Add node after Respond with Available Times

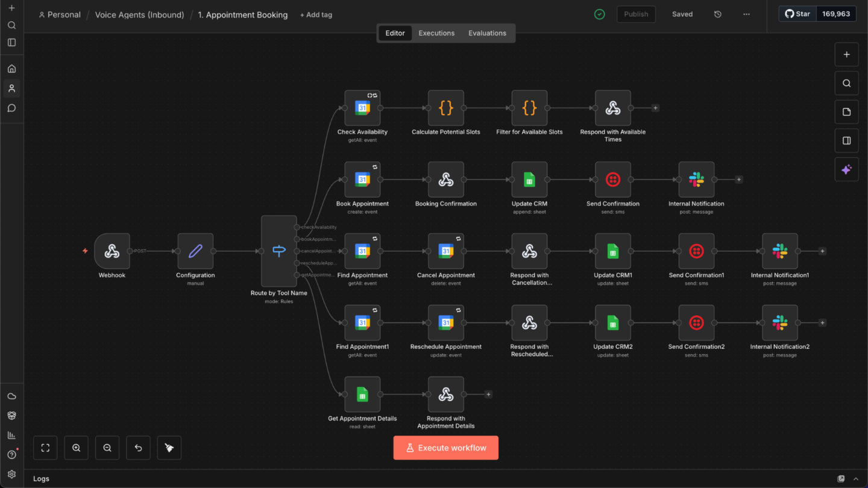click(x=655, y=108)
